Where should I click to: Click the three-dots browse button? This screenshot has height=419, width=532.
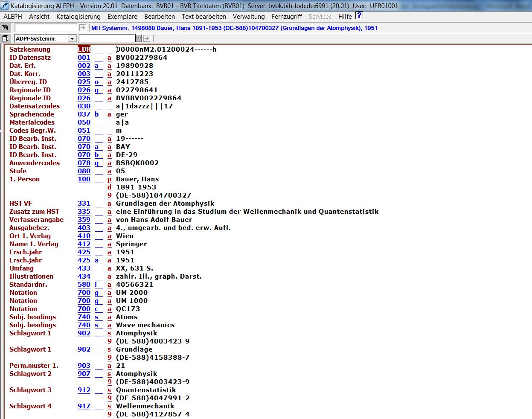click(139, 38)
